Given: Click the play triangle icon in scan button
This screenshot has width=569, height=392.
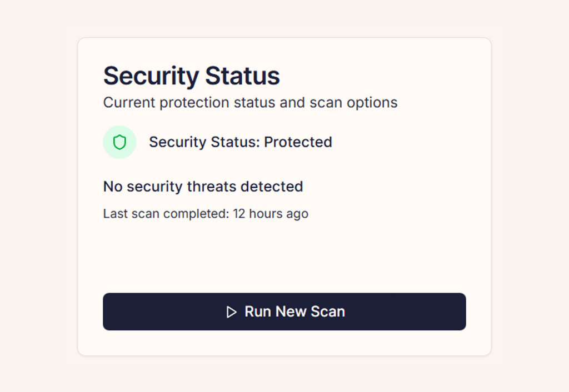Looking at the screenshot, I should coord(232,312).
